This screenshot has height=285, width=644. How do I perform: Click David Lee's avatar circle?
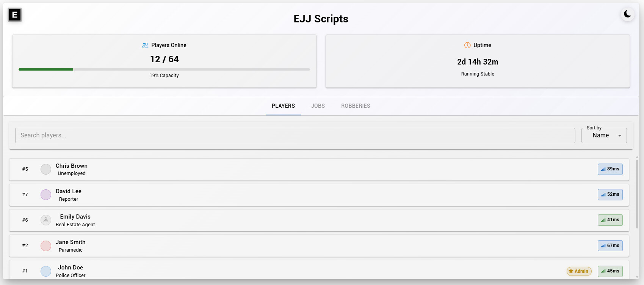tap(45, 195)
